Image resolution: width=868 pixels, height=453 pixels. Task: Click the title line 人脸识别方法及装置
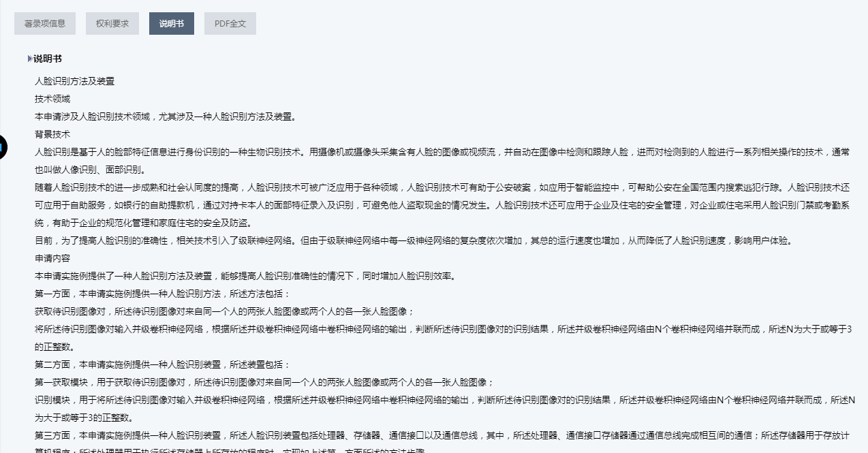click(x=74, y=81)
